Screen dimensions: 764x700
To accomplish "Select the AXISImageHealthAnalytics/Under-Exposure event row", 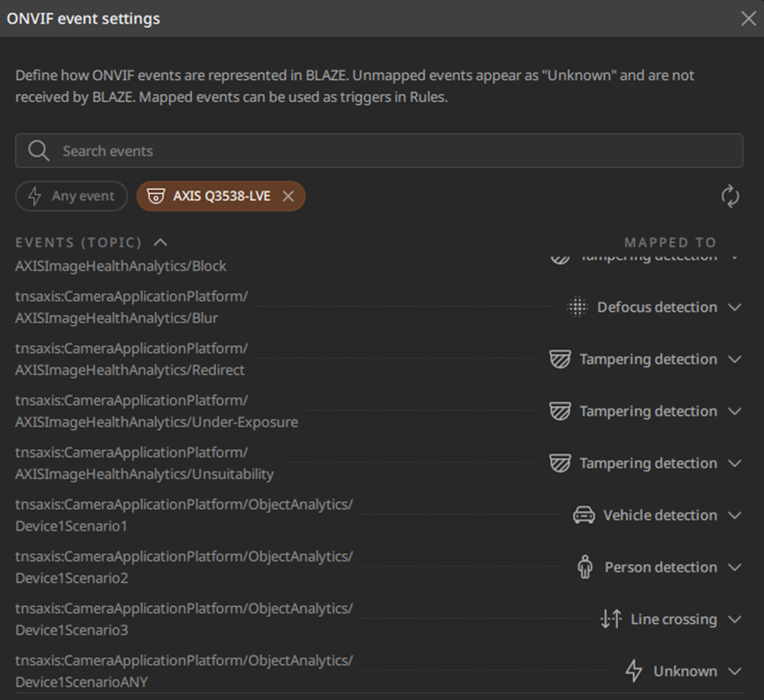I will click(379, 412).
